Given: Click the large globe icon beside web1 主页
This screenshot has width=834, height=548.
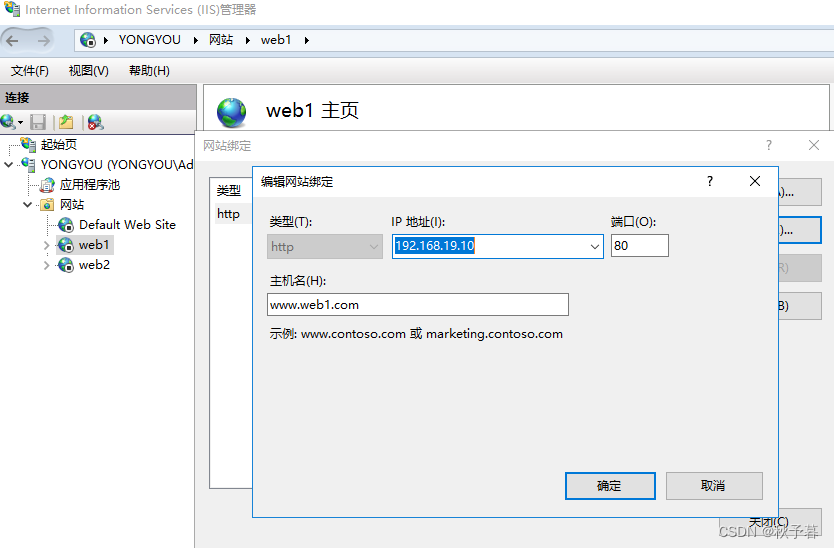Looking at the screenshot, I should pyautogui.click(x=231, y=112).
